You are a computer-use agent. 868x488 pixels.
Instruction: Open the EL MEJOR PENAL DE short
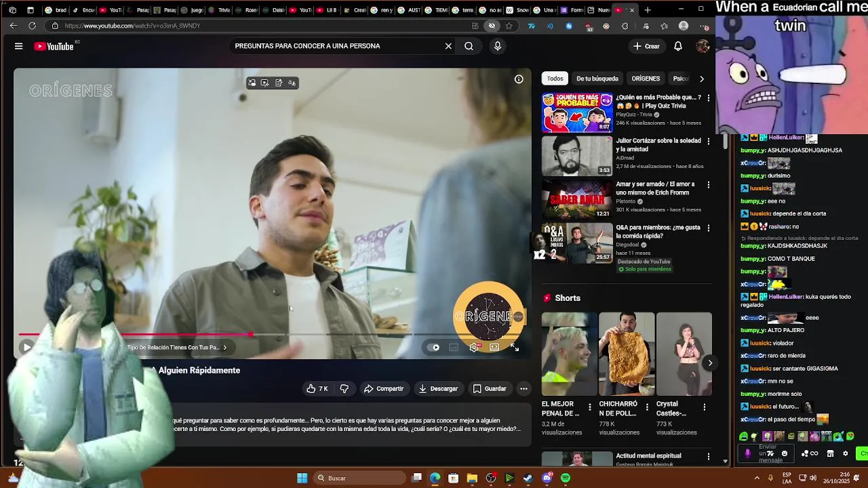tap(570, 354)
